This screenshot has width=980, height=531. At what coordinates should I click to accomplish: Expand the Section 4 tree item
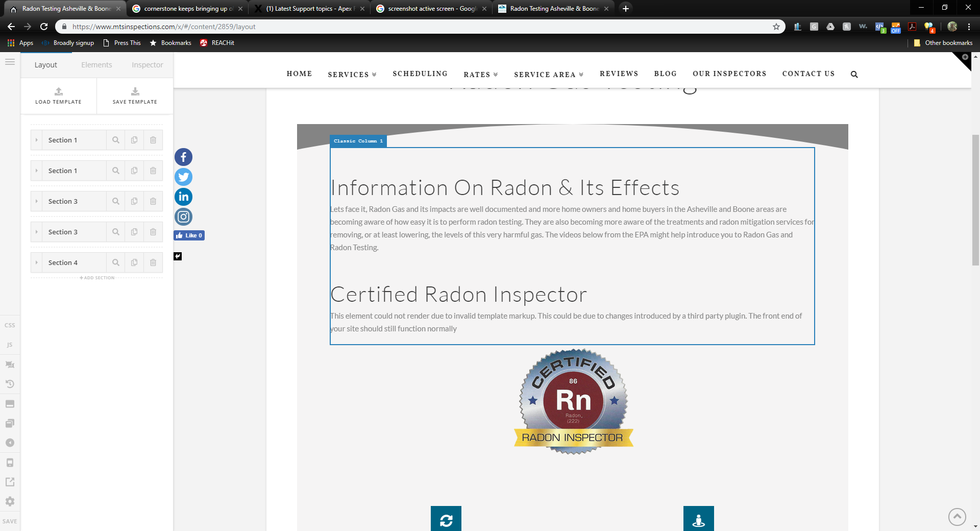click(x=36, y=262)
